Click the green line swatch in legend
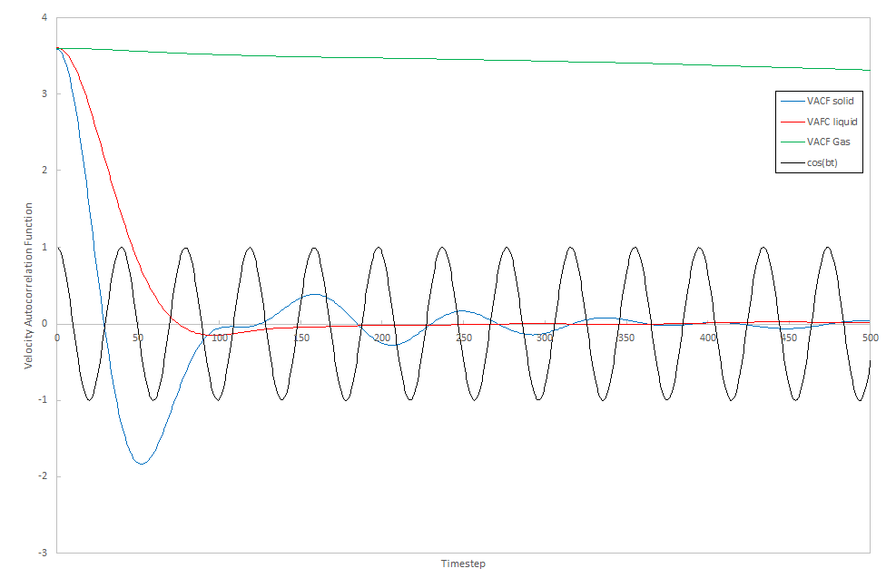Image resolution: width=896 pixels, height=588 pixels. 793,142
